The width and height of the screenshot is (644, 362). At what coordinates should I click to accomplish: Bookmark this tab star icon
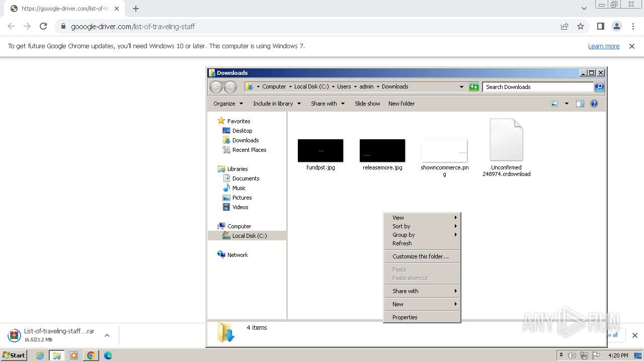pos(581,26)
